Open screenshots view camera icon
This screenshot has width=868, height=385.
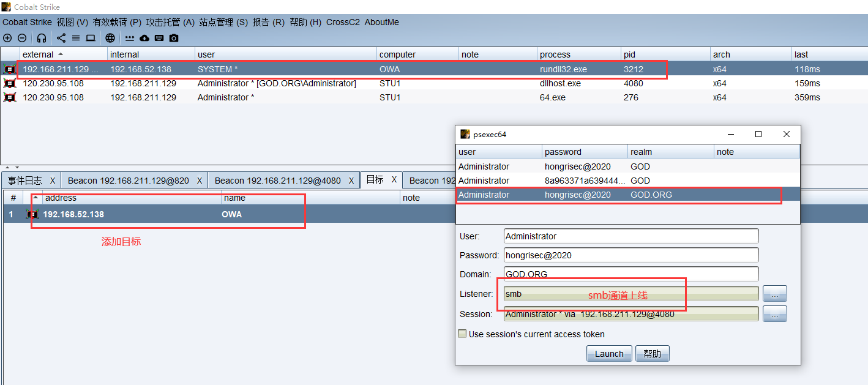point(174,38)
